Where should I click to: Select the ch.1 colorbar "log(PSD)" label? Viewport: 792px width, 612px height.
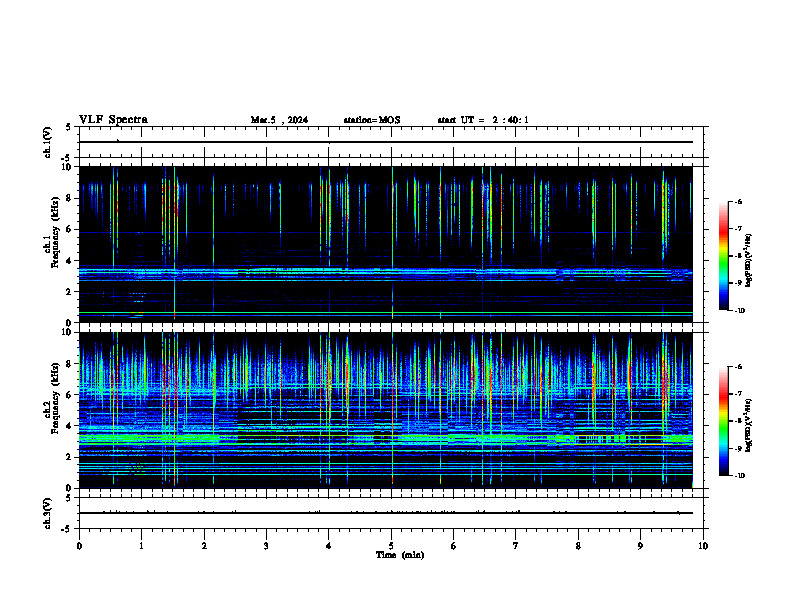(749, 260)
